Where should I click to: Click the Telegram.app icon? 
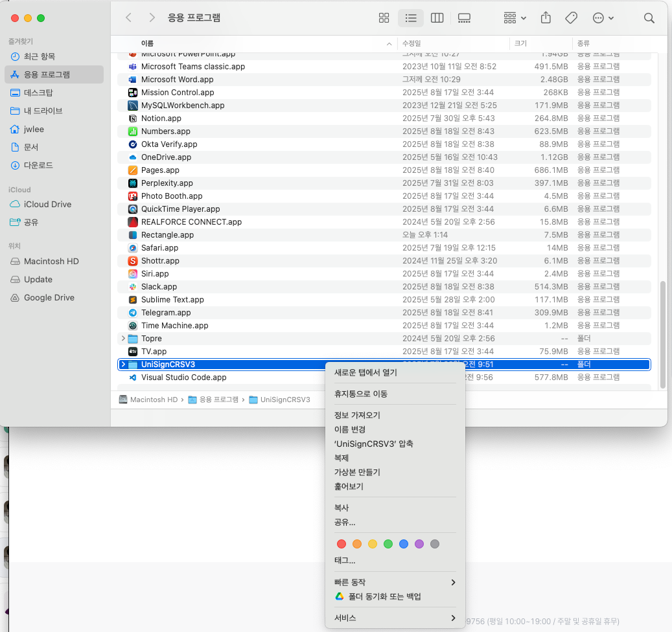point(133,313)
